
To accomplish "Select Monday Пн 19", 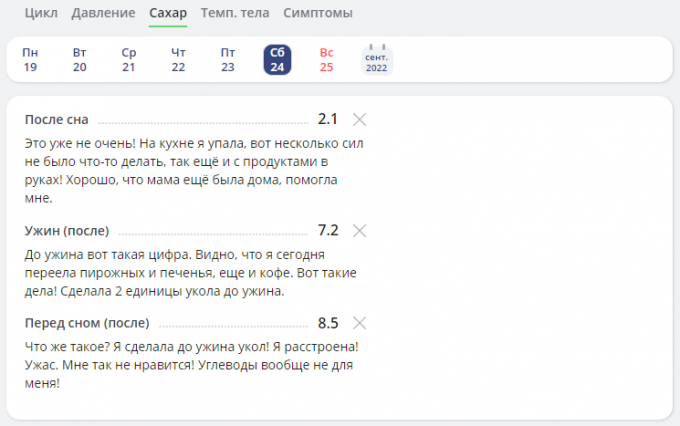I will click(x=31, y=60).
